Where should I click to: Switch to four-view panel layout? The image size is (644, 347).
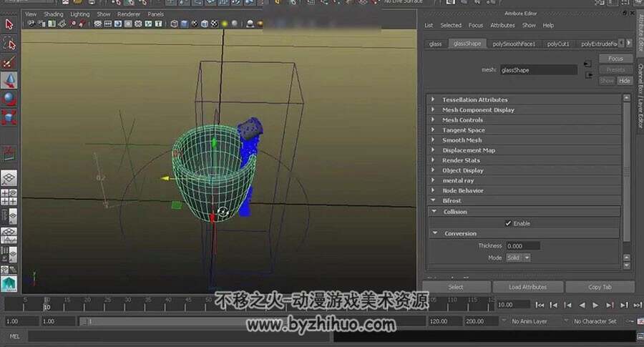9,197
